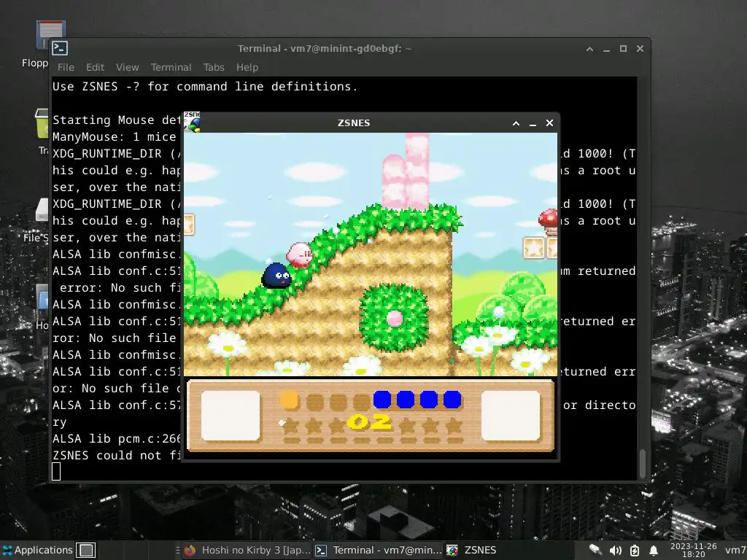Click the pink Kirby character in the game
Screen dimensions: 747x560
tap(299, 254)
